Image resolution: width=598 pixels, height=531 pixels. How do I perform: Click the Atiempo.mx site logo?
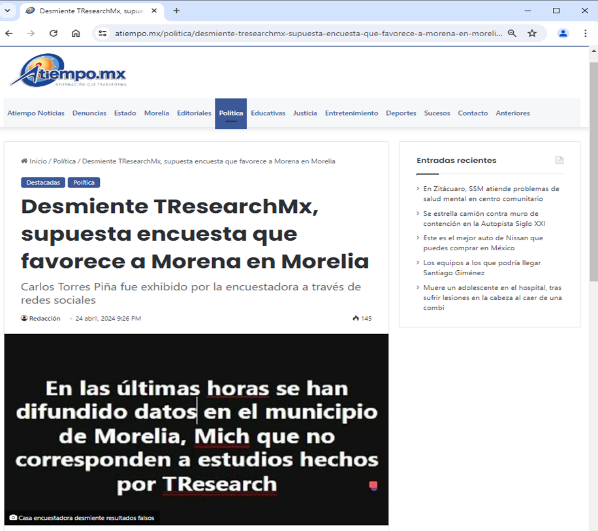point(69,71)
